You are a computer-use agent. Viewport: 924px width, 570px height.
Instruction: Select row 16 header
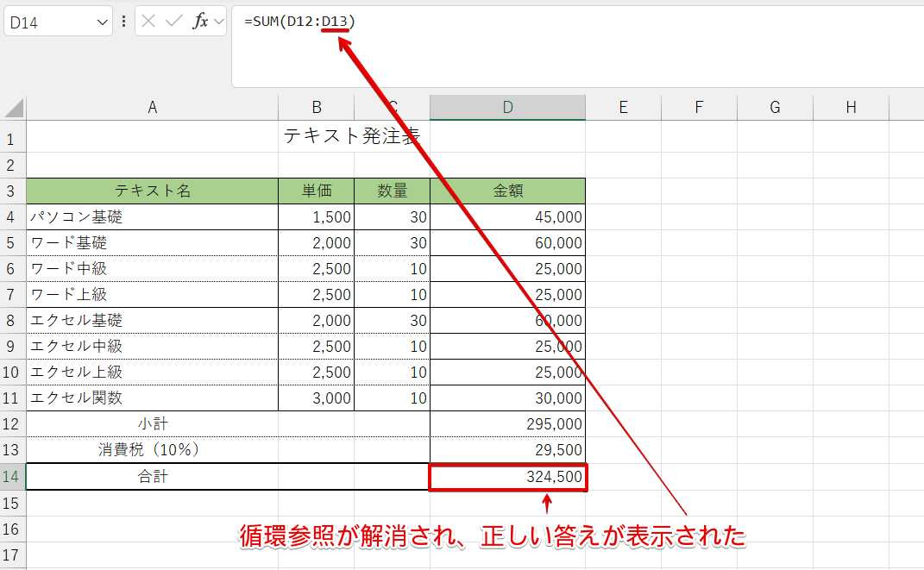click(12, 529)
